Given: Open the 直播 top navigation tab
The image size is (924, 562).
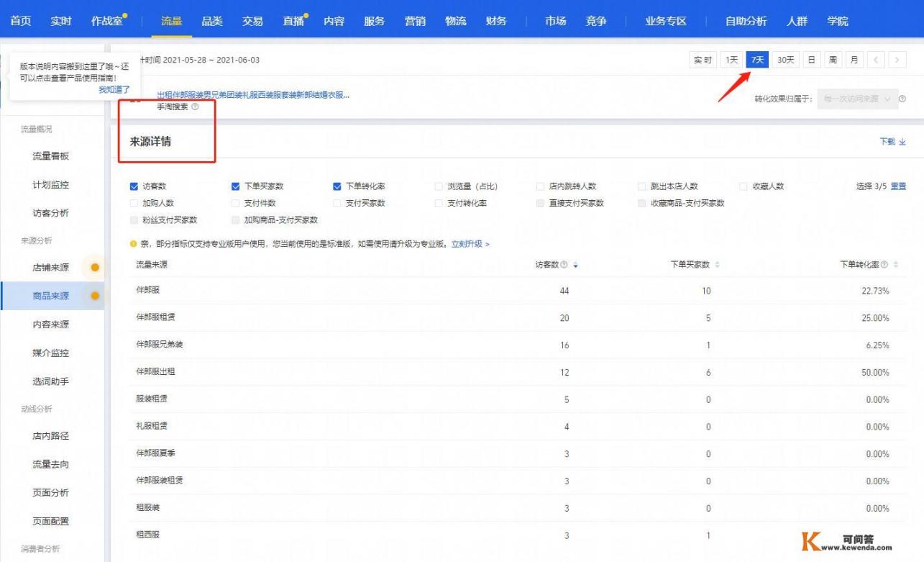Looking at the screenshot, I should coord(293,21).
